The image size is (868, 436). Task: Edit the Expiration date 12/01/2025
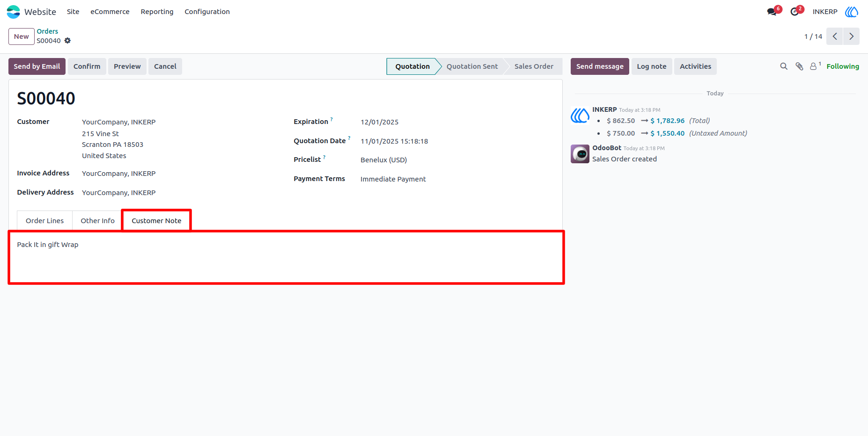pos(379,122)
